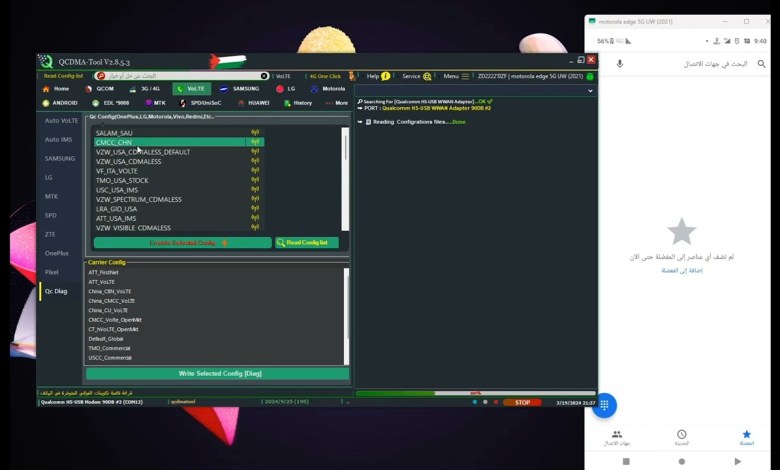Image resolution: width=780 pixels, height=470 pixels.
Task: Open the 3G / 4G module
Action: [144, 89]
